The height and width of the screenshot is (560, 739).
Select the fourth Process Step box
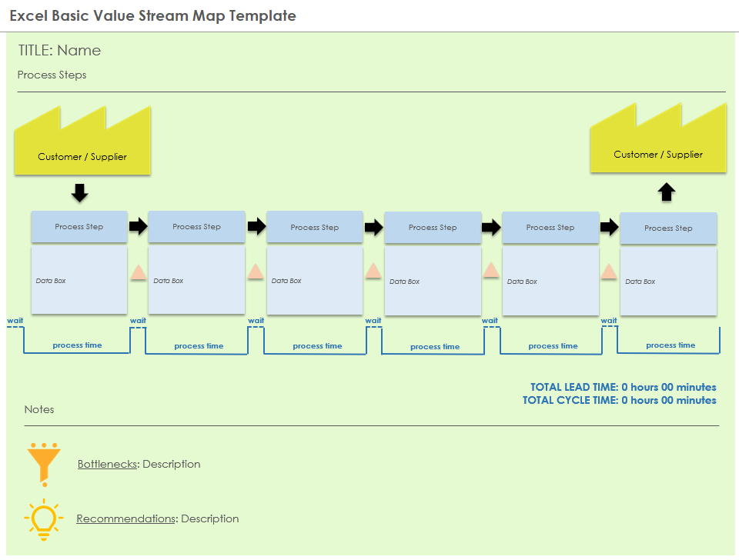(433, 228)
